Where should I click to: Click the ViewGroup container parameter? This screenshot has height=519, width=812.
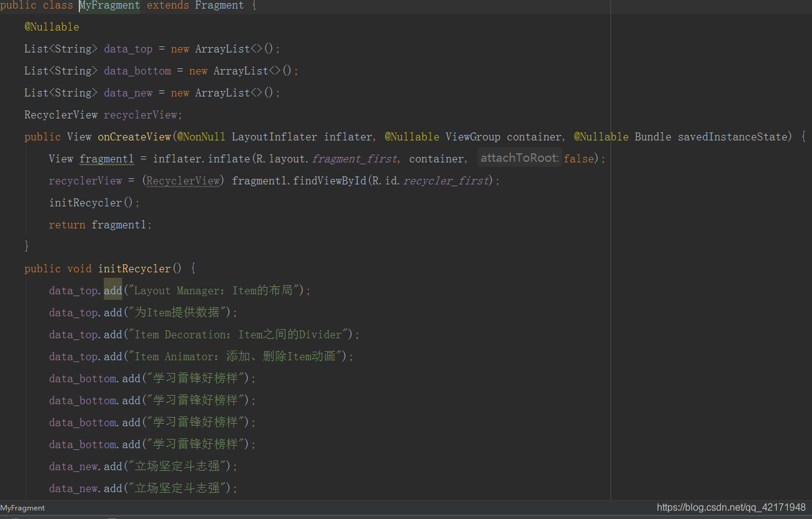[x=504, y=137]
